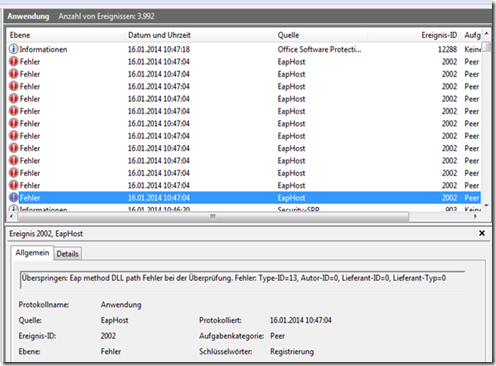Click the 'EapHost' value in the details pane
496x366 pixels.
click(x=114, y=320)
